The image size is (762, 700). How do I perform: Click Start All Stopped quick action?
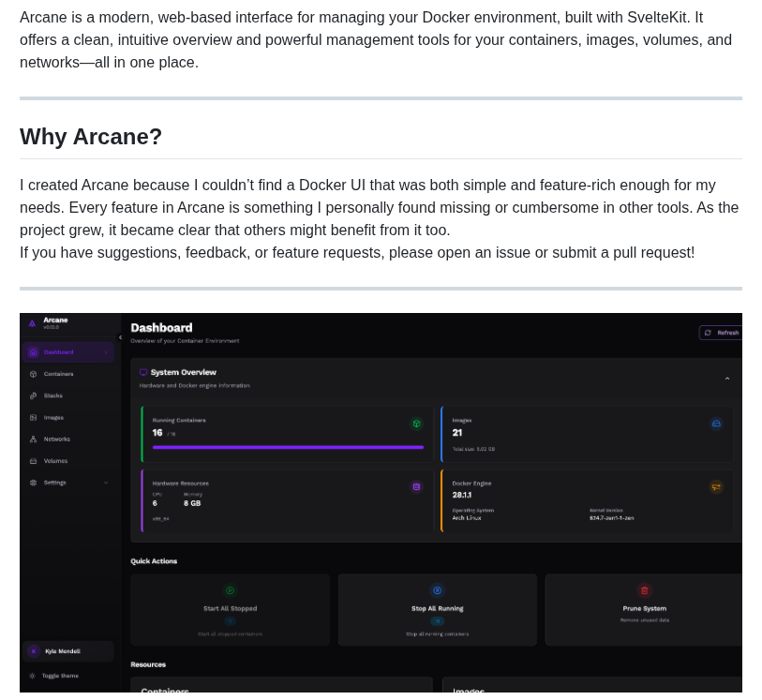click(230, 610)
